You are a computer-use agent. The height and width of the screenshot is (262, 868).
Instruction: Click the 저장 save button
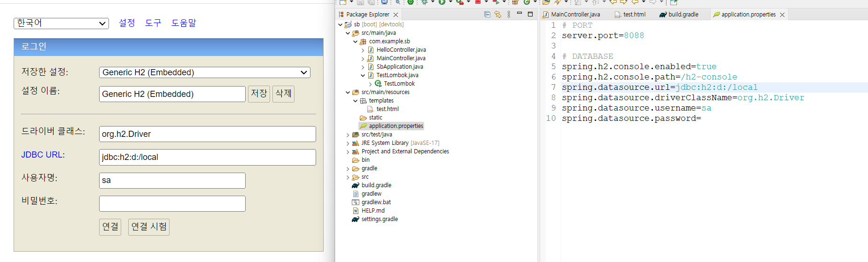point(259,94)
